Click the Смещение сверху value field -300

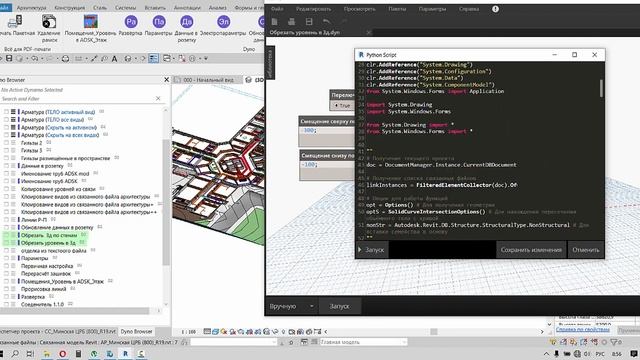[x=327, y=131]
